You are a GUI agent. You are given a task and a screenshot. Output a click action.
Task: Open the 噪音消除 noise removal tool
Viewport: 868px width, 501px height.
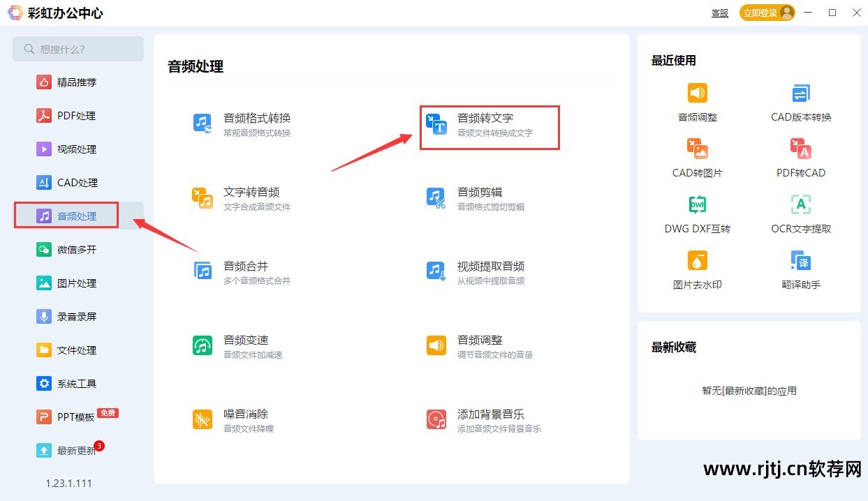(x=245, y=421)
